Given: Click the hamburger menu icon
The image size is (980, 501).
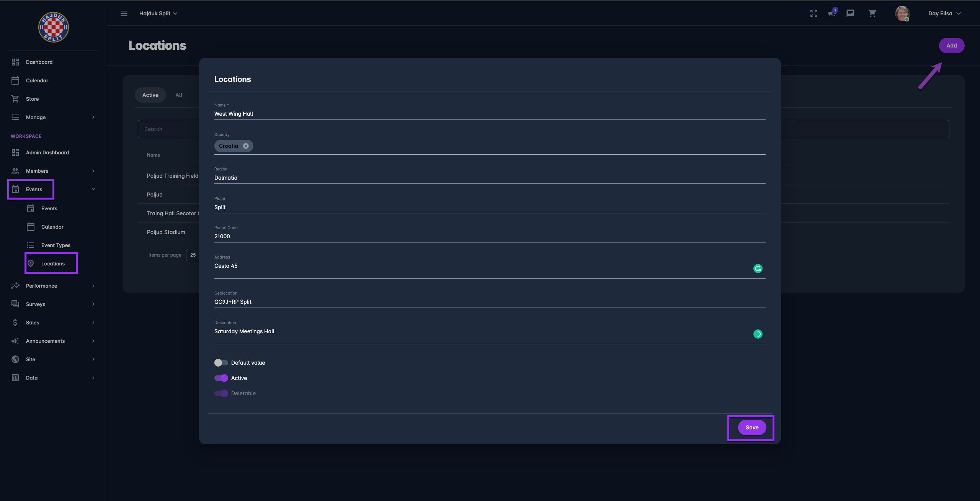Looking at the screenshot, I should (124, 13).
